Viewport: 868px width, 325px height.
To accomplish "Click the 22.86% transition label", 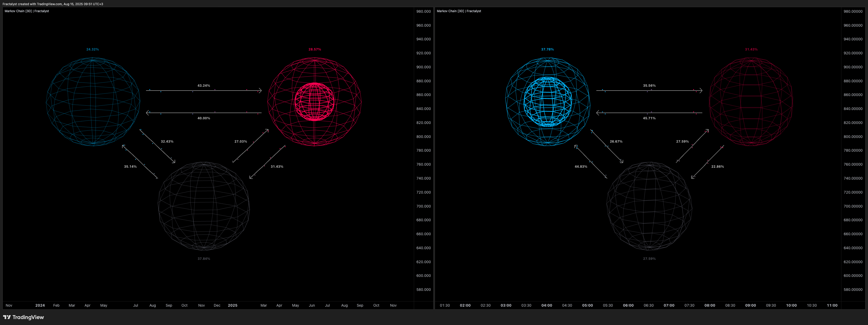I will click(718, 167).
